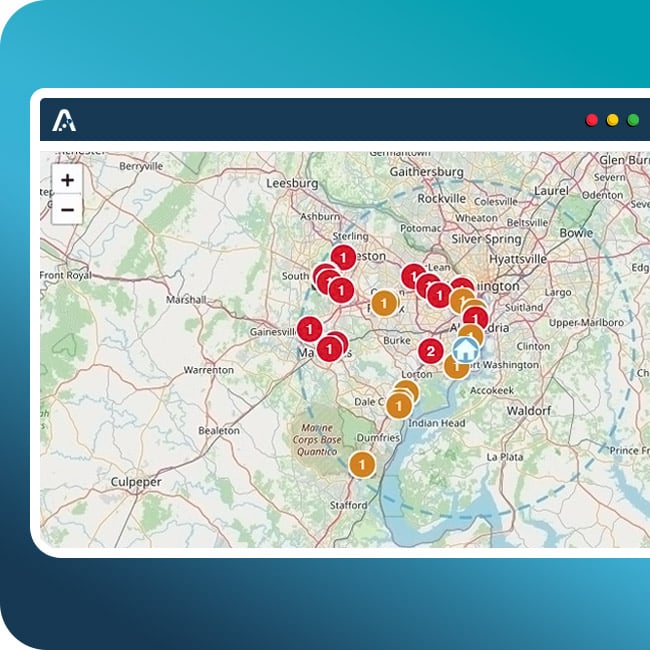Click the Bowie label on map

[x=576, y=233]
